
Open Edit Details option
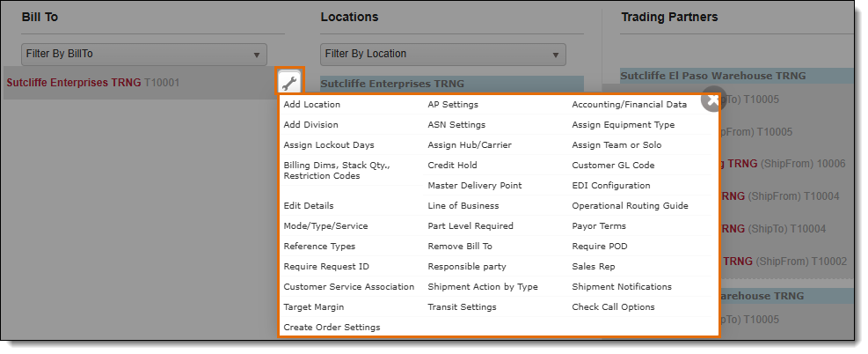(x=308, y=206)
